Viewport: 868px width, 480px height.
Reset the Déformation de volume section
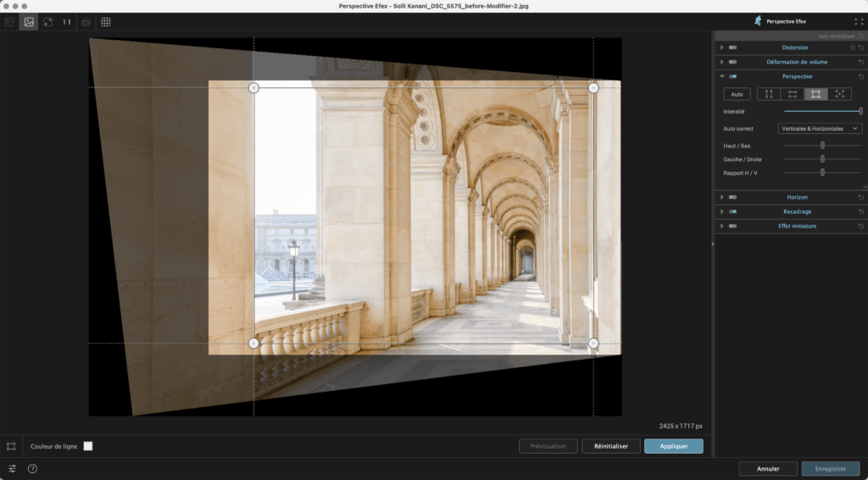click(x=861, y=62)
